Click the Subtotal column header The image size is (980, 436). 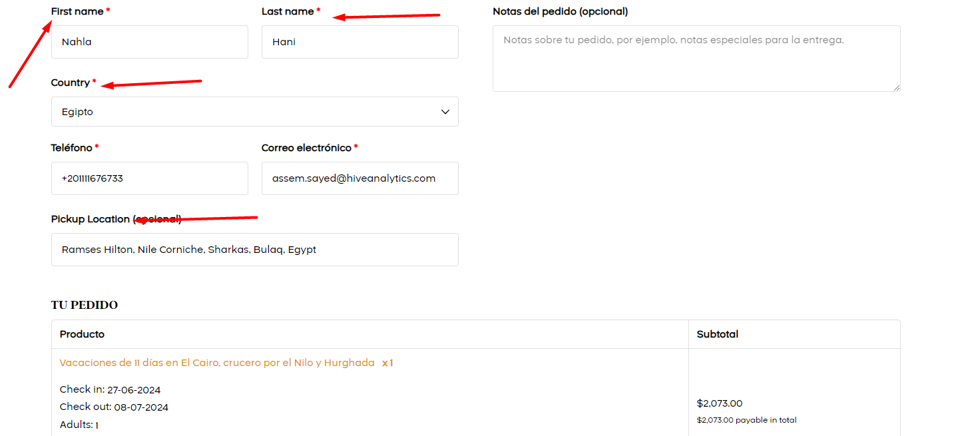718,334
